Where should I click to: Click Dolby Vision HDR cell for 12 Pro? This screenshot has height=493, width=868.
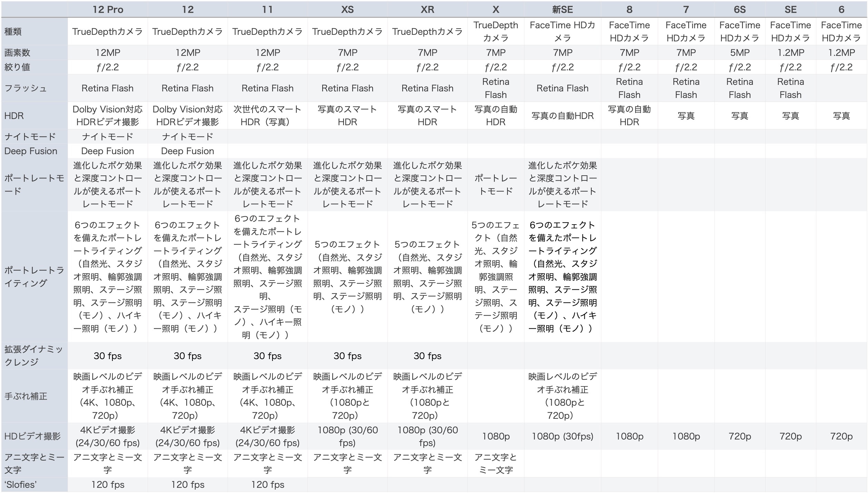pos(108,116)
